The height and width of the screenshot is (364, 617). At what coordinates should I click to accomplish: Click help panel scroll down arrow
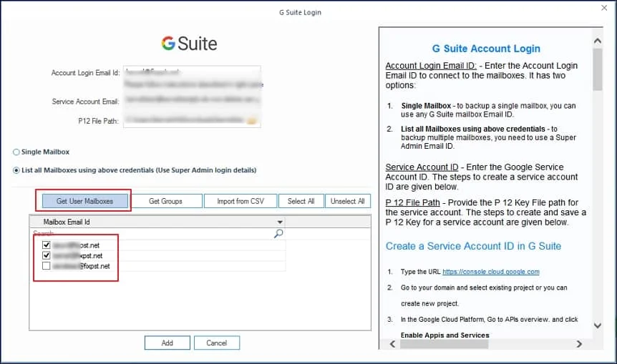coord(598,325)
